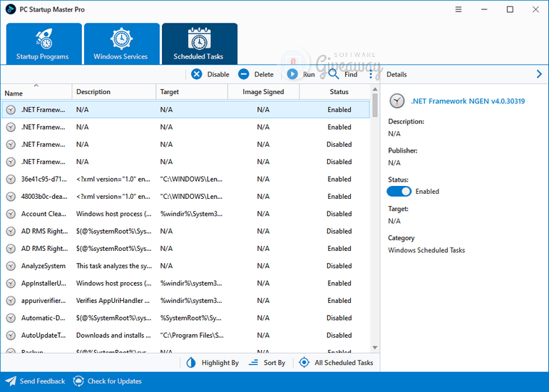549x392 pixels.
Task: Click the Check for Updates refresh icon
Action: 78,381
